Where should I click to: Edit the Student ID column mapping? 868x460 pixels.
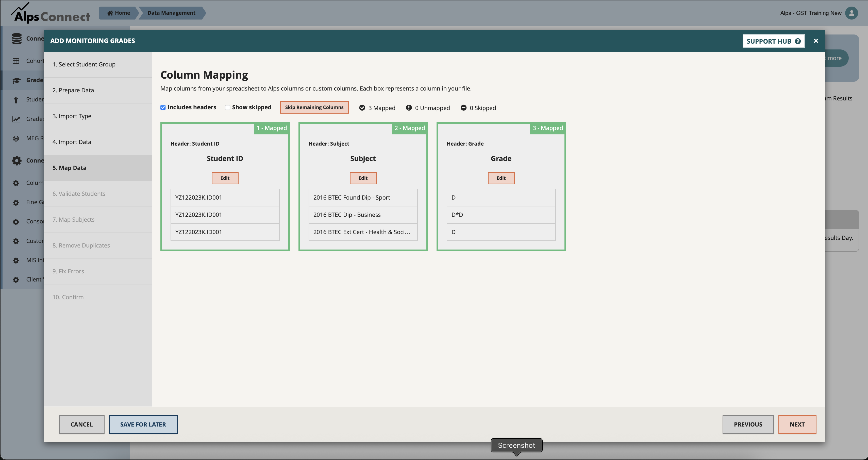225,178
